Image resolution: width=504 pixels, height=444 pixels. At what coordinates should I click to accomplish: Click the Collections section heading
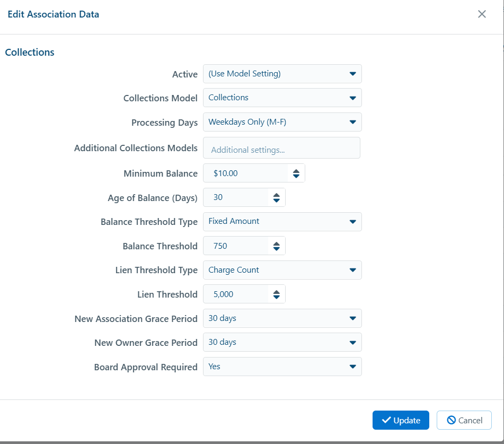[30, 52]
